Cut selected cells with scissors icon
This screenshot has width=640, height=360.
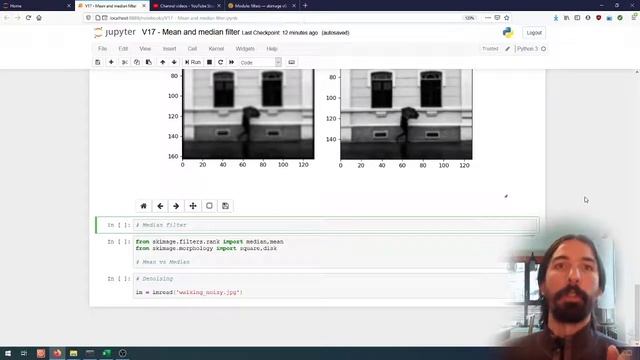pyautogui.click(x=124, y=62)
